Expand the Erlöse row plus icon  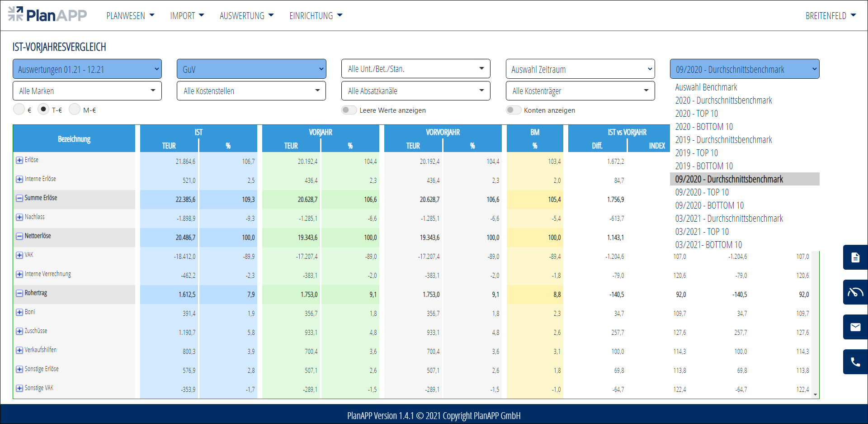click(x=19, y=160)
